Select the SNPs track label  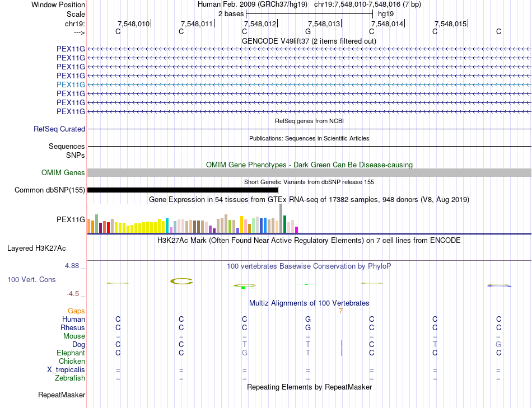[x=76, y=155]
